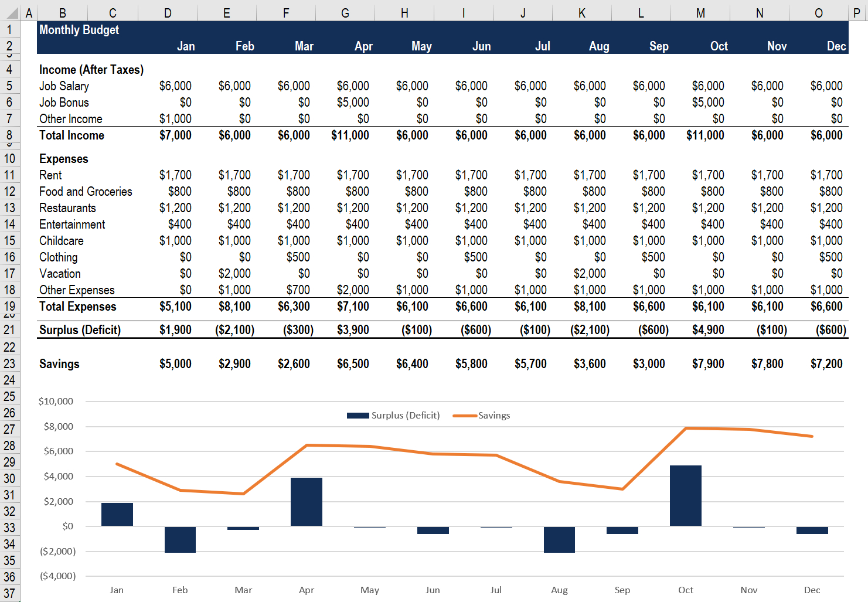868x602 pixels.
Task: Select the Jan column header D
Action: [x=167, y=12]
